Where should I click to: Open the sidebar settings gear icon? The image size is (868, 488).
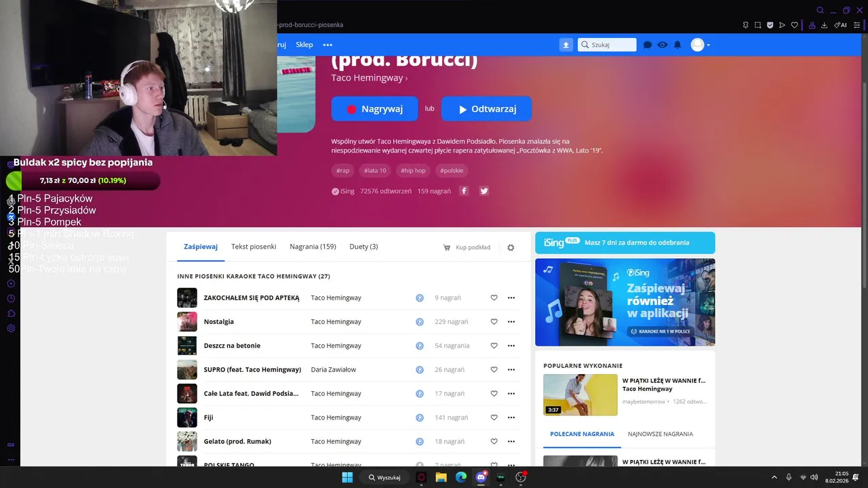tap(11, 328)
